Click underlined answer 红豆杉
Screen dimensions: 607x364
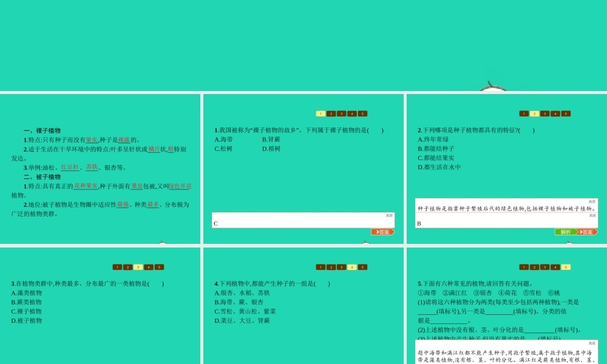point(70,167)
